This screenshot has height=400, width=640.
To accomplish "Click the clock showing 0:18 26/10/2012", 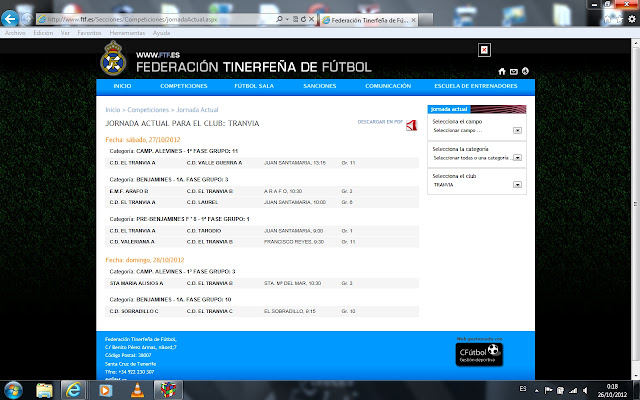I will point(612,391).
